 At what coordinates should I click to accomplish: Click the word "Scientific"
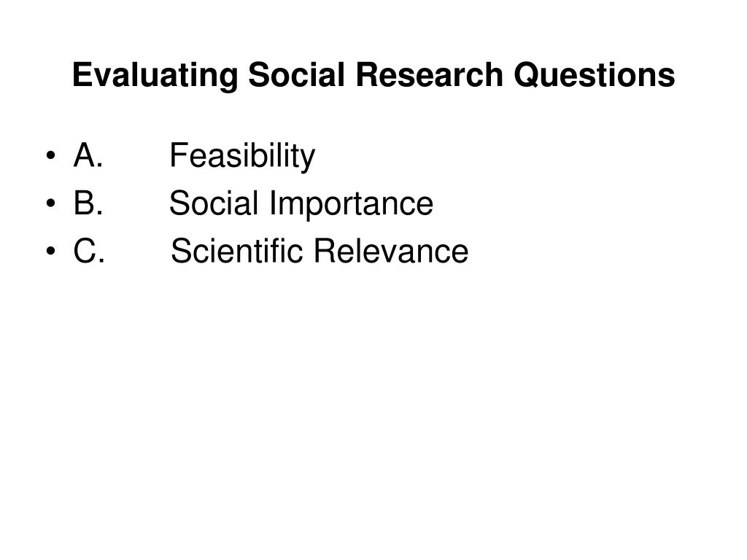237,251
